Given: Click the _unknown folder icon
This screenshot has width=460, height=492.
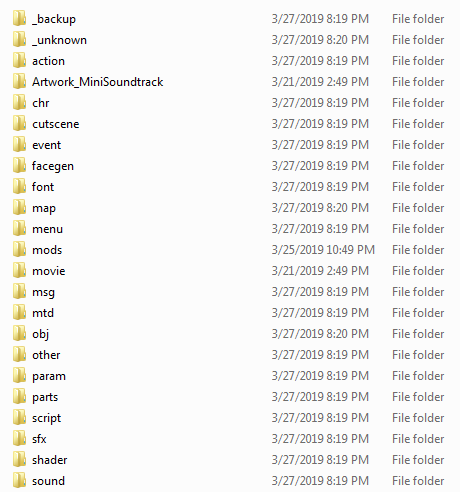Looking at the screenshot, I should pos(19,39).
